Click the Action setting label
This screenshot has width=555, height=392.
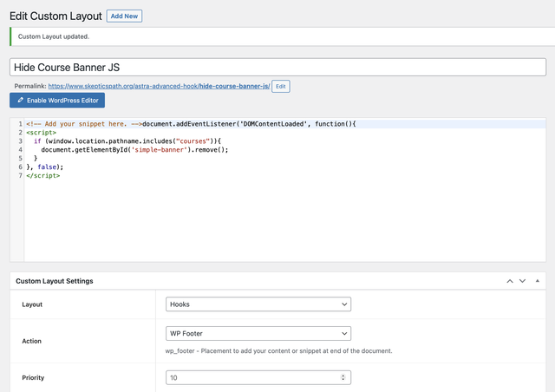point(32,341)
